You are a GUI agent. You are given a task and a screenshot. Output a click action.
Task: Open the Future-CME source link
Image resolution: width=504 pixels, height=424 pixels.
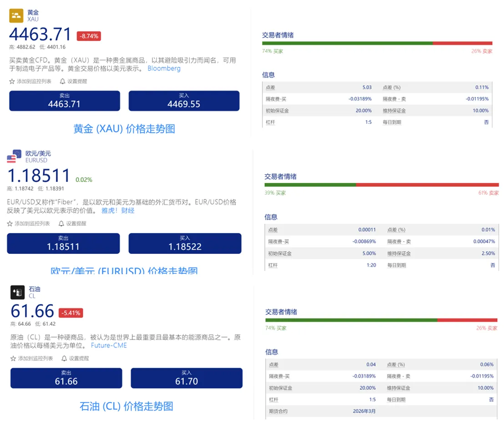(109, 346)
